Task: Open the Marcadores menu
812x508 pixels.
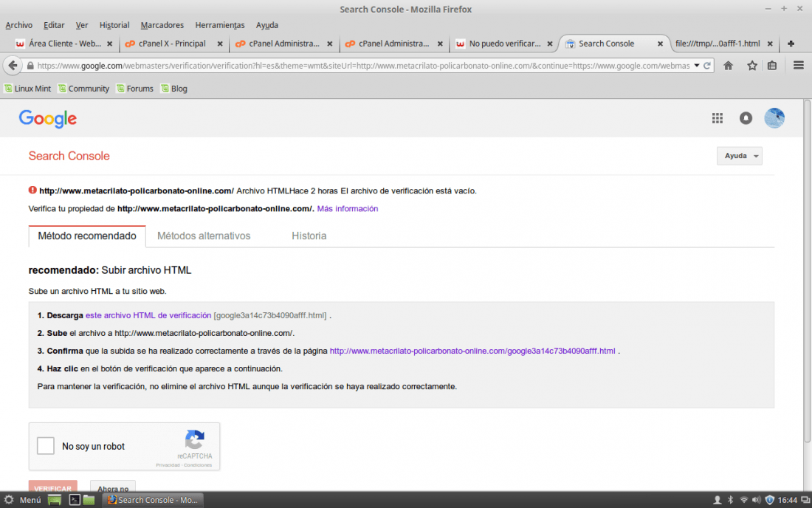Action: point(162,25)
